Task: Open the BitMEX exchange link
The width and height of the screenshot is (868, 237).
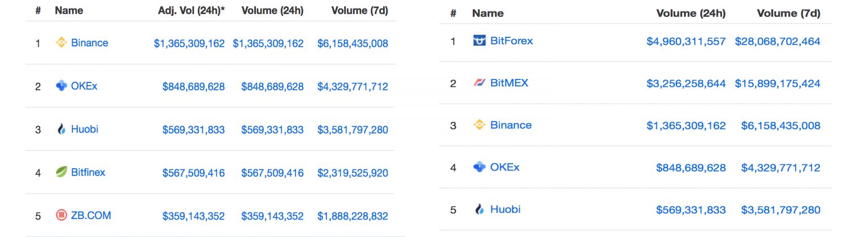Action: [x=509, y=83]
